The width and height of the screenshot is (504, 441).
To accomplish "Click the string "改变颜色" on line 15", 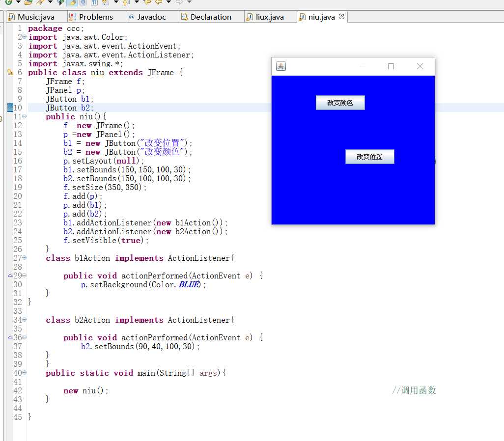I will 162,151.
